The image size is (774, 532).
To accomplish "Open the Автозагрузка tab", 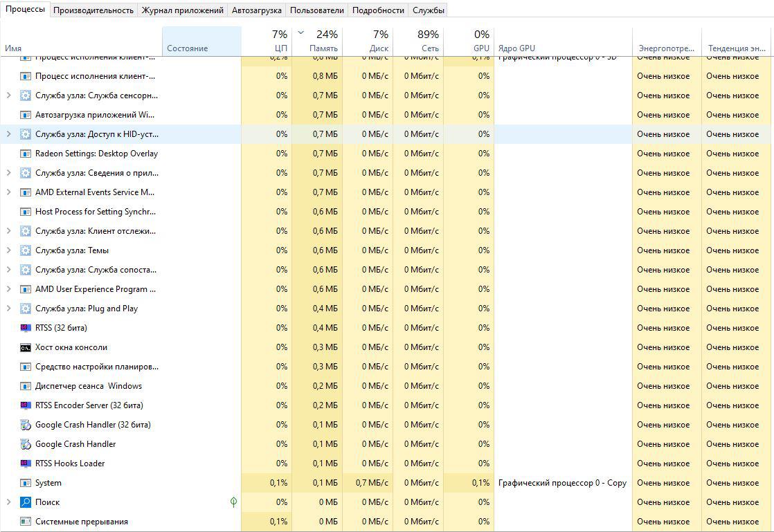I will tap(257, 10).
